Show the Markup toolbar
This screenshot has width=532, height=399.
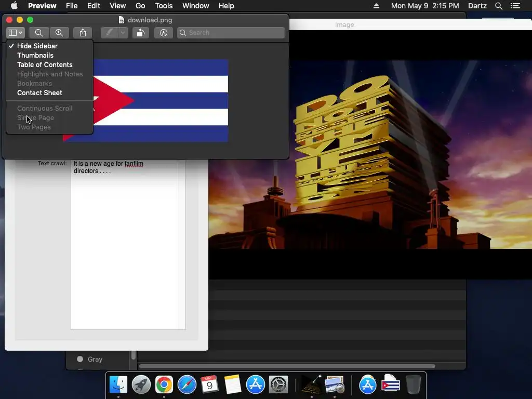click(164, 33)
